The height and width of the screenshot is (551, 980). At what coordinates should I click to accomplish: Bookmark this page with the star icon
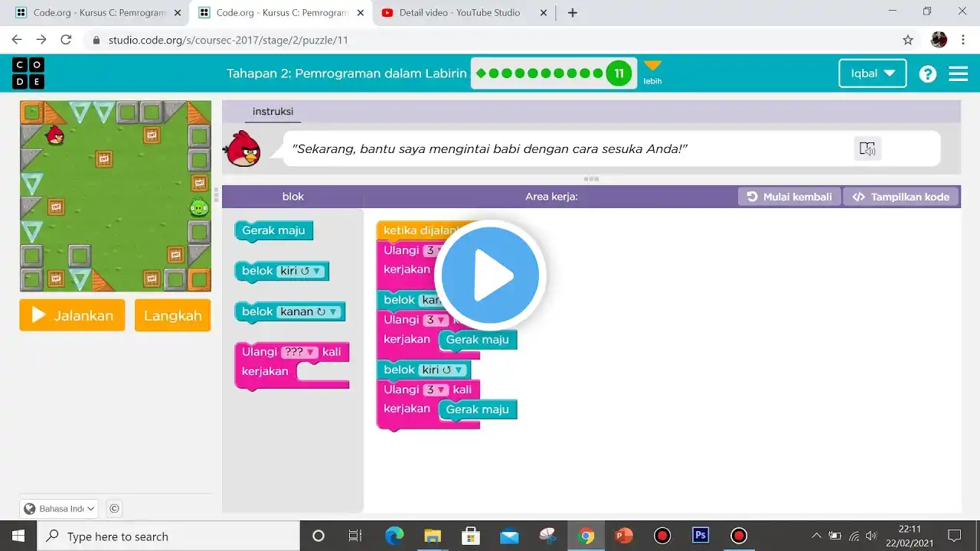coord(908,40)
